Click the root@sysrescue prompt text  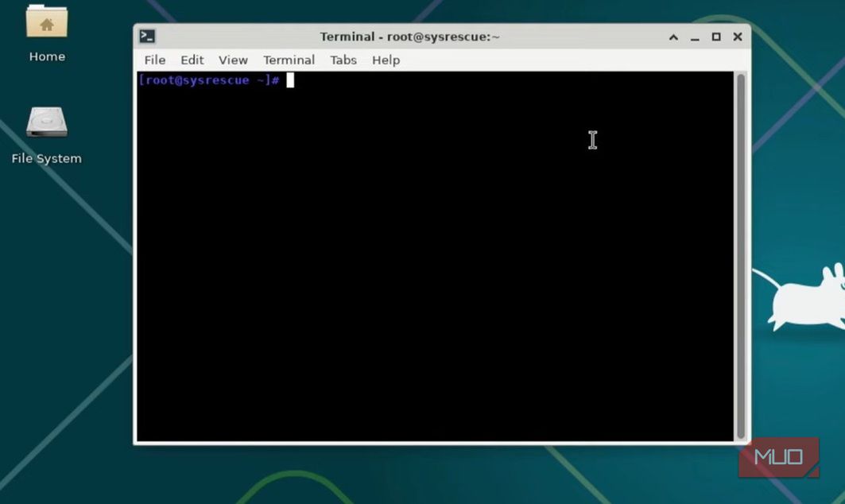click(x=208, y=80)
